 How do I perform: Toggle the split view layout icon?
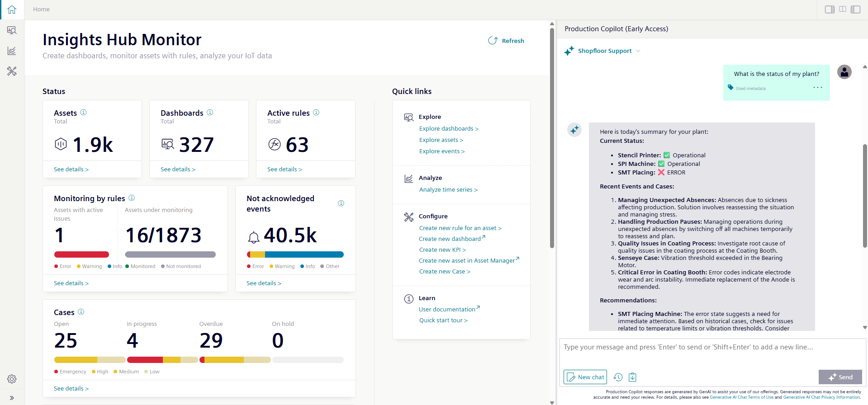pos(843,9)
